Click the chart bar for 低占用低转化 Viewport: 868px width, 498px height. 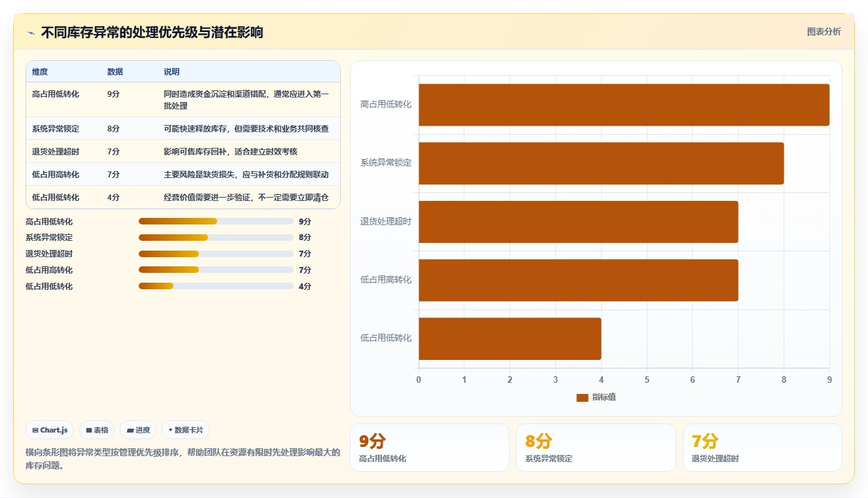click(510, 338)
